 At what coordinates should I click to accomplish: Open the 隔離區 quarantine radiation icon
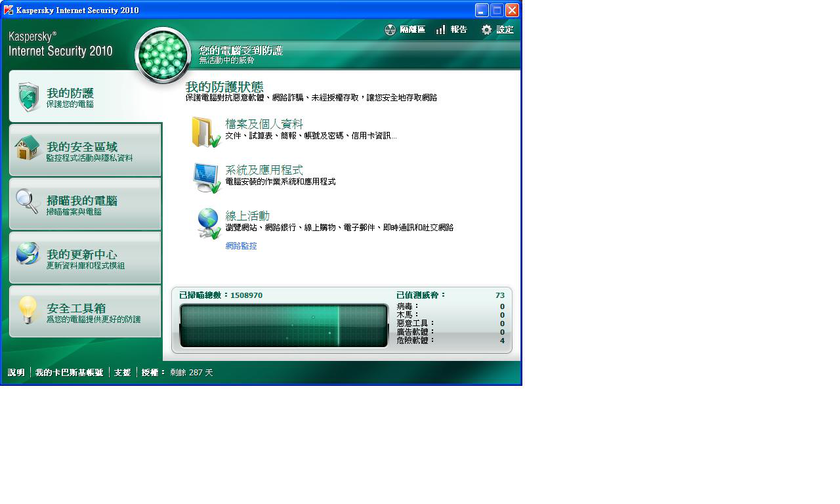(390, 30)
